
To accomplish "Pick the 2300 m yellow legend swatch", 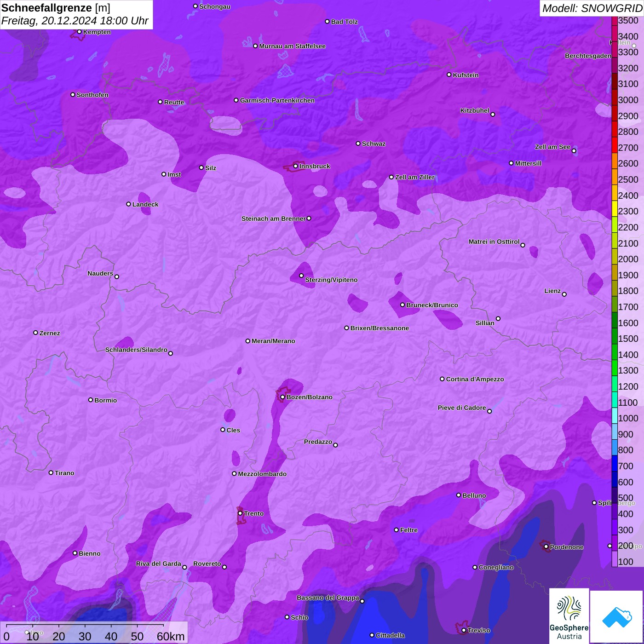I will 615,209.
